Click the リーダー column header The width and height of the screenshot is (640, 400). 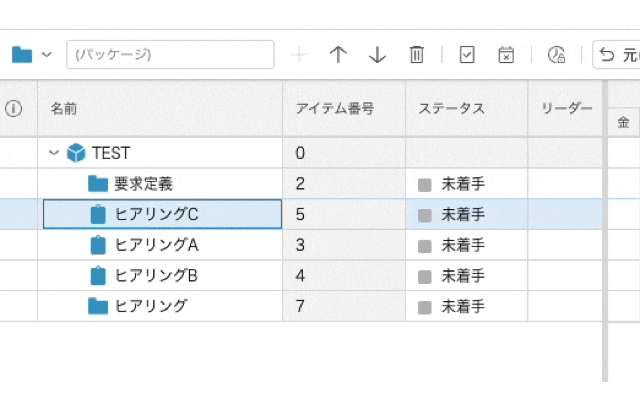tap(567, 109)
